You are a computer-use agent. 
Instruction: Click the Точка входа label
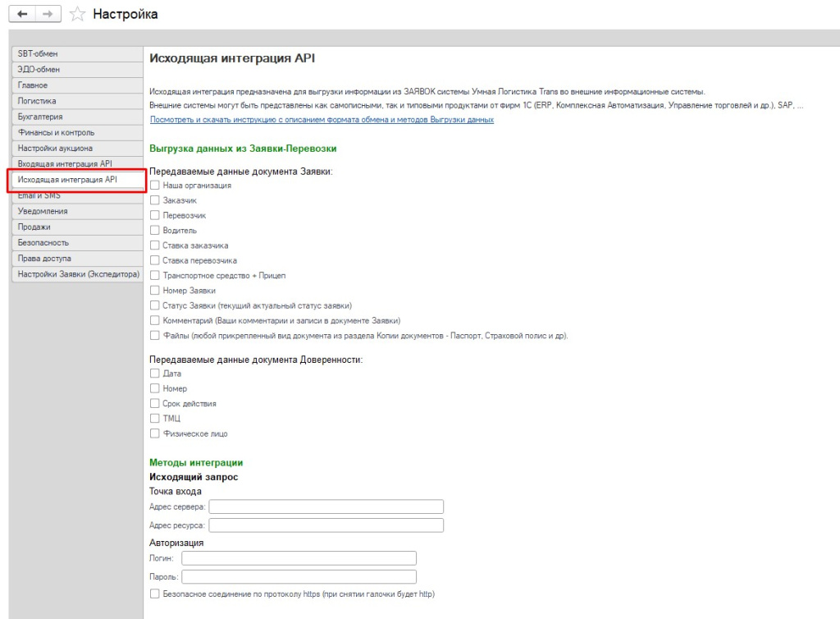176,492
